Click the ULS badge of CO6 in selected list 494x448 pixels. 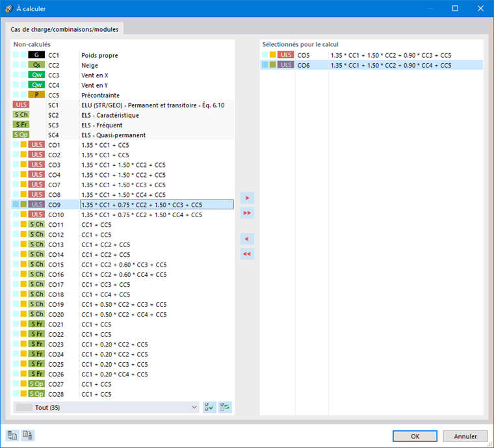tap(286, 65)
